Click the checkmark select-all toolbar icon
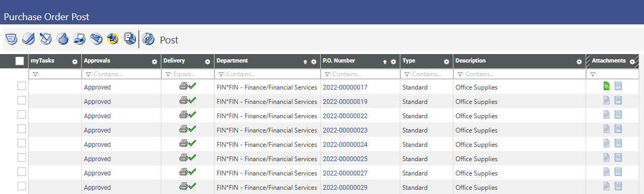The height and width of the screenshot is (194, 644). click(x=29, y=39)
